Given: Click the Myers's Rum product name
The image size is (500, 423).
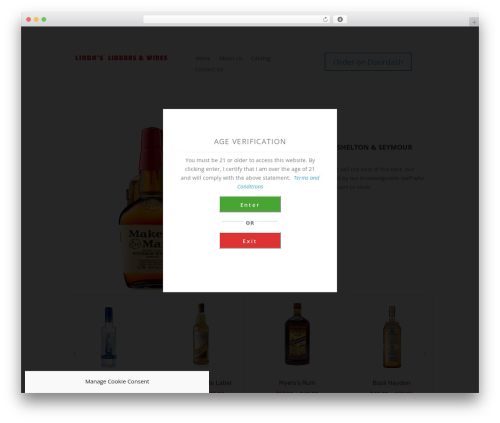Looking at the screenshot, I should [297, 383].
